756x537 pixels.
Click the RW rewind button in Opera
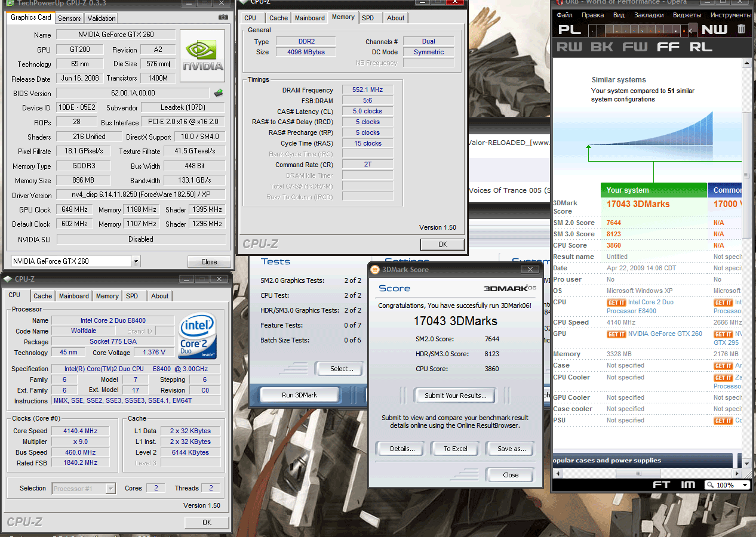click(569, 47)
